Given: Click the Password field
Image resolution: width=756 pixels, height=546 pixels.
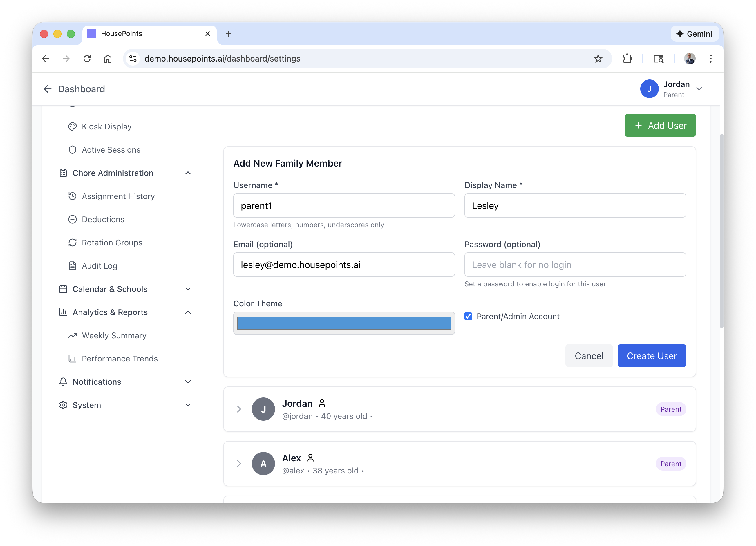Looking at the screenshot, I should pos(575,265).
